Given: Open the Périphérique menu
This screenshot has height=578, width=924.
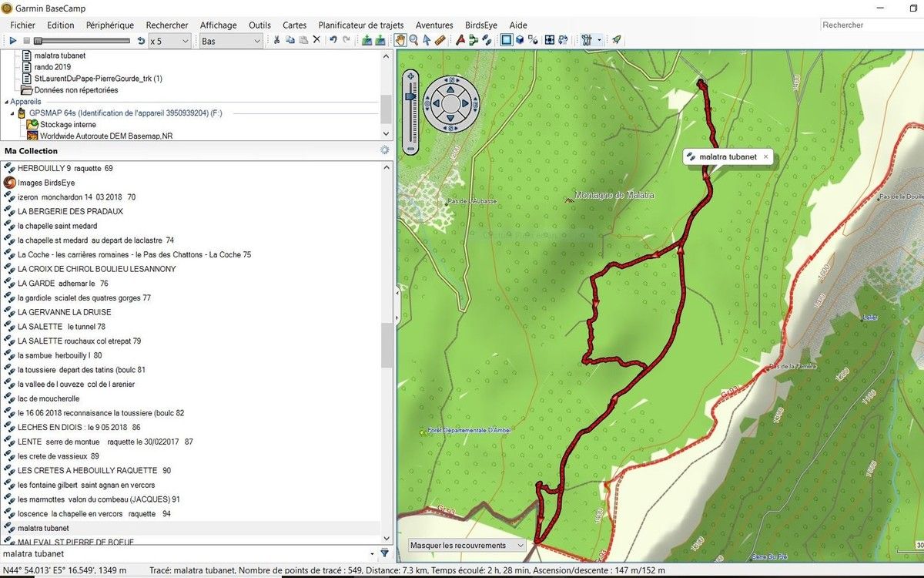Looking at the screenshot, I should (110, 25).
